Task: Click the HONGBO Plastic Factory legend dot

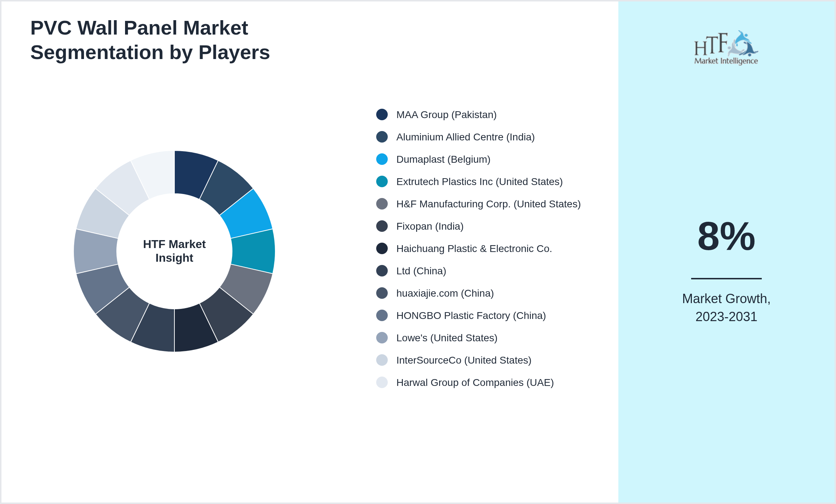Action: click(382, 315)
